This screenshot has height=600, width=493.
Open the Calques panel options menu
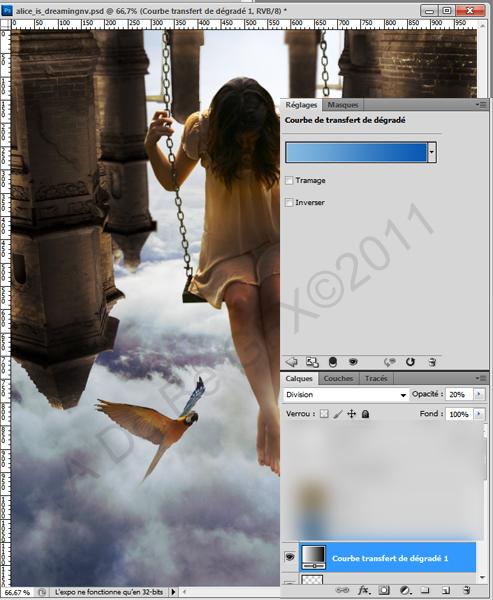(x=482, y=378)
